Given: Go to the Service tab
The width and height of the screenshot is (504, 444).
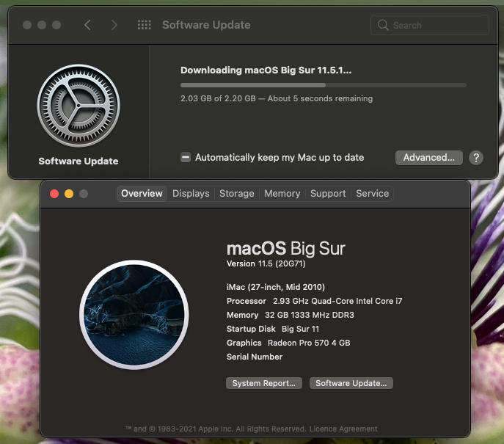Looking at the screenshot, I should point(372,194).
